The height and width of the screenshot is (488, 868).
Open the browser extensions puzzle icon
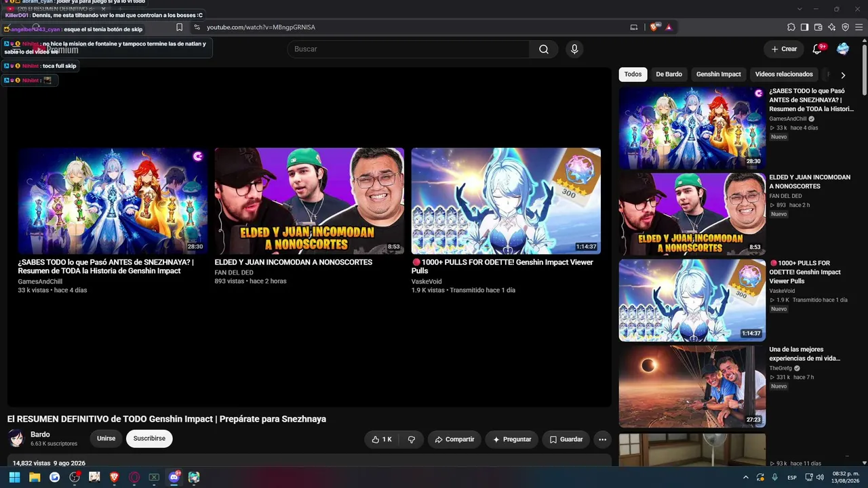tap(791, 27)
